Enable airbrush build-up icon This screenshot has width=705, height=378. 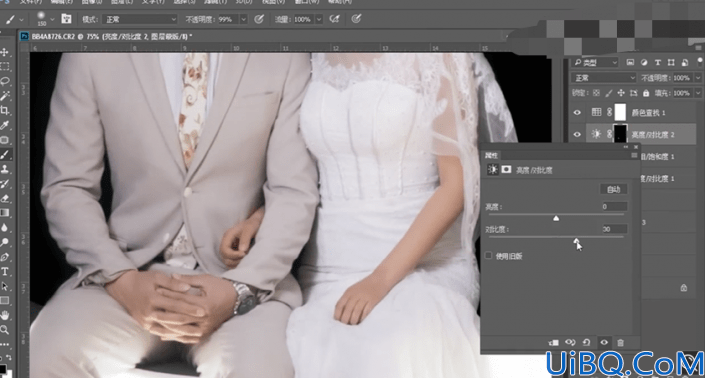(x=335, y=19)
